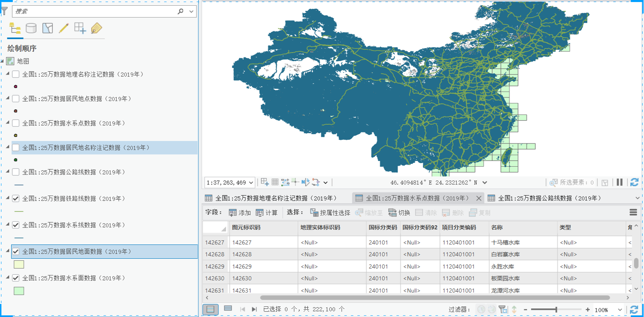Open the 居民地面数据 yellow symbol swatch

[19, 264]
